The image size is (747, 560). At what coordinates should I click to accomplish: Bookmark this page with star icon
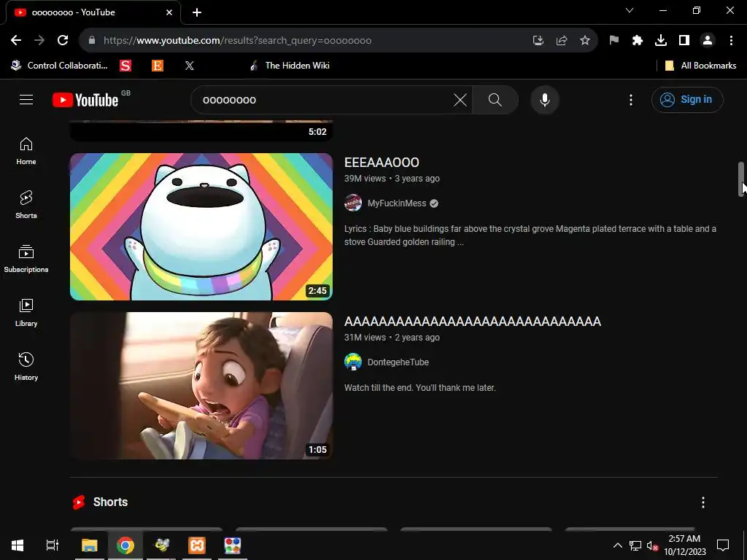(x=585, y=41)
